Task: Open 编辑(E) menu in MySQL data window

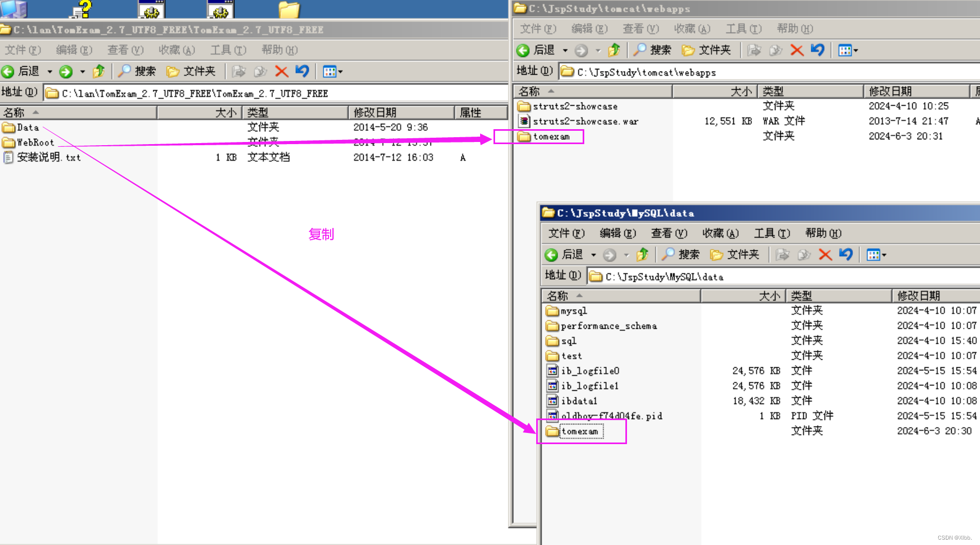Action: 618,233
